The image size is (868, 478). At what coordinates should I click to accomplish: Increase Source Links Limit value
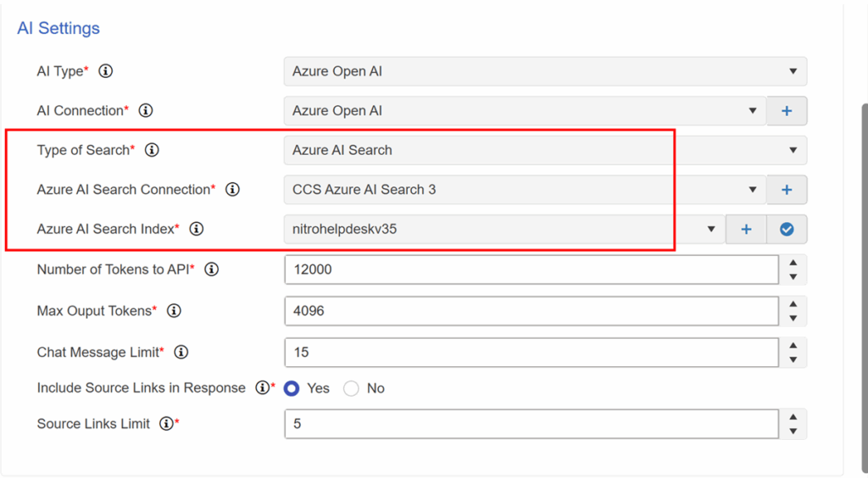click(793, 417)
